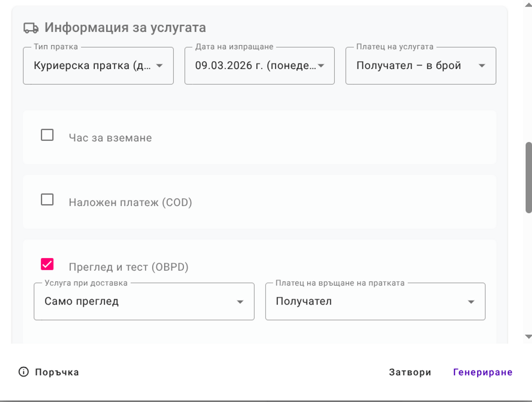The height and width of the screenshot is (402, 532).
Task: Click the Генериране button
Action: click(483, 372)
